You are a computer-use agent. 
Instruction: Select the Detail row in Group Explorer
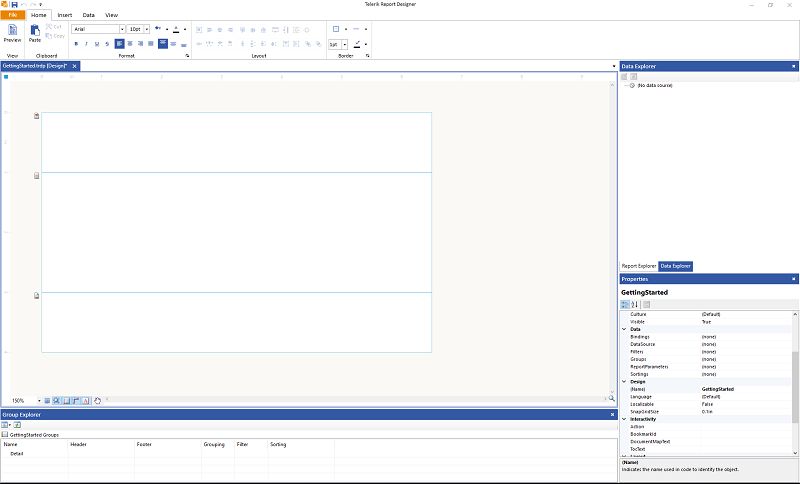(17, 453)
